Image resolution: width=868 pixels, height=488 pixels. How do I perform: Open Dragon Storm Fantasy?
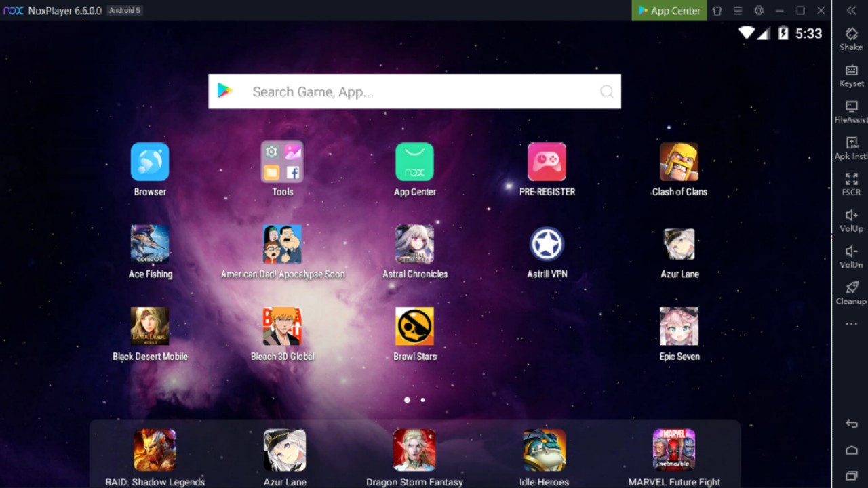pyautogui.click(x=414, y=450)
